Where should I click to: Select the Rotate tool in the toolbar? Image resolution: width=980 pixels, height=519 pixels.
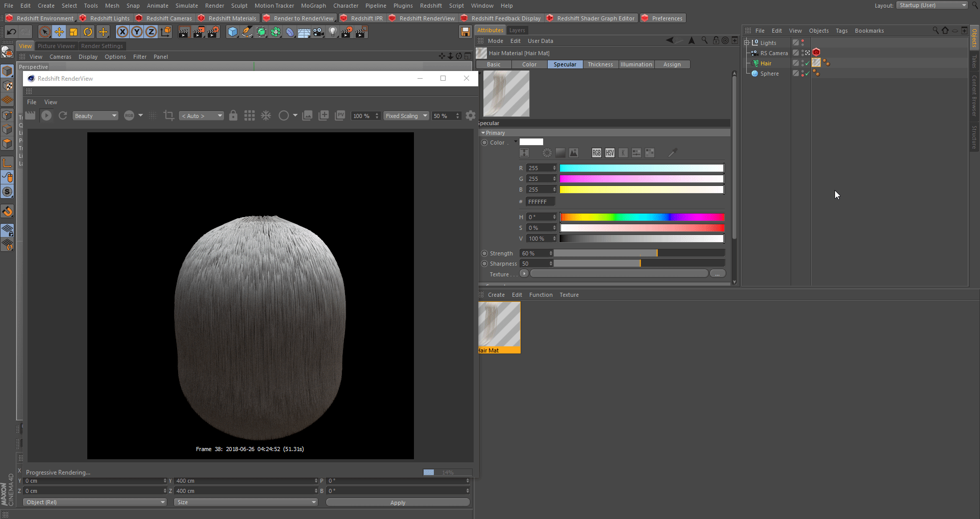pyautogui.click(x=88, y=32)
